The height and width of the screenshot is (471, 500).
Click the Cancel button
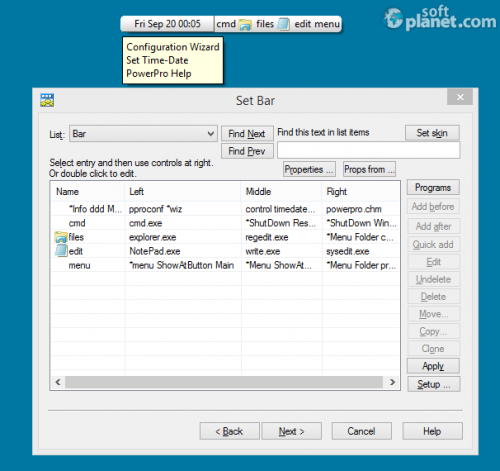point(362,431)
